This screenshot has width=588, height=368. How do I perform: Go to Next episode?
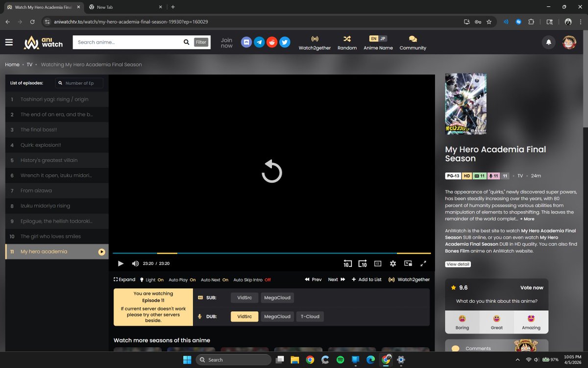pos(337,280)
